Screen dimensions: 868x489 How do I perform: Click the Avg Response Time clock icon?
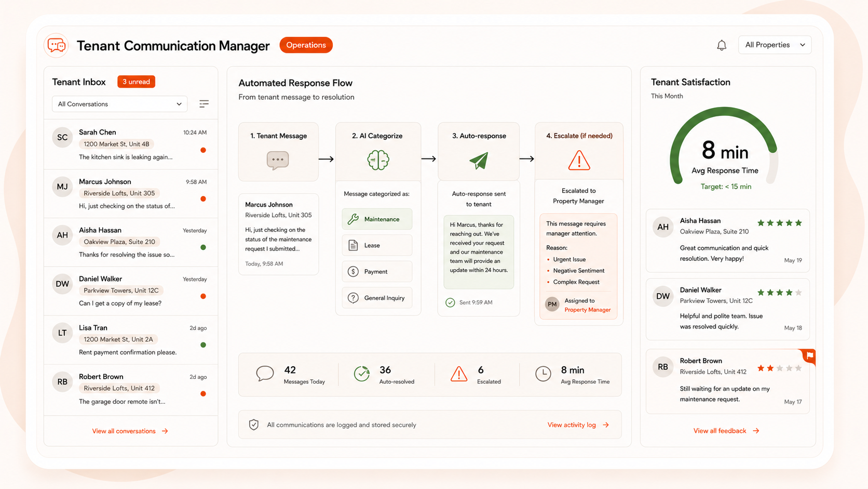(543, 374)
